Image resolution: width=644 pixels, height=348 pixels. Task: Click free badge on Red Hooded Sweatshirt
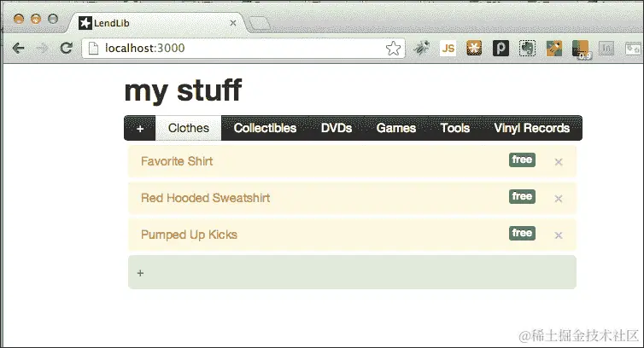[x=522, y=196]
